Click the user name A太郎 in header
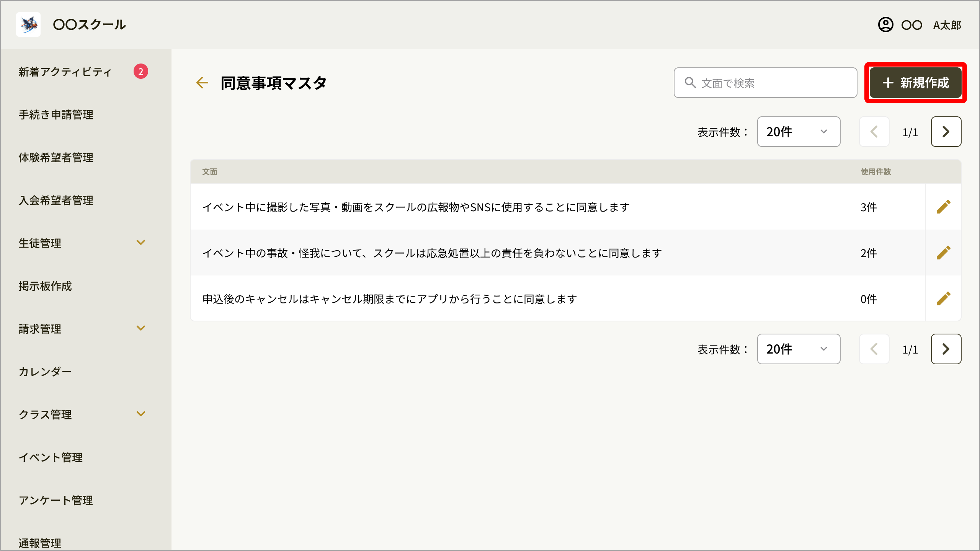Viewport: 980px width, 551px height. tap(947, 25)
